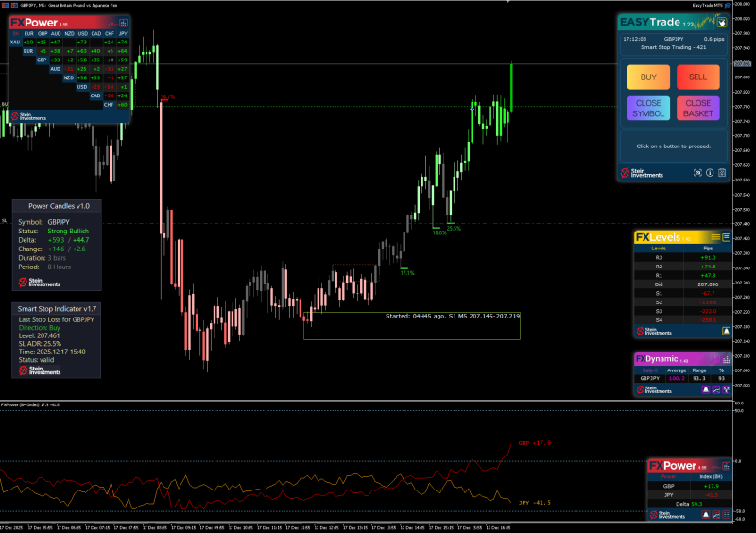
Task: Click the SELL button in EasyTrade
Action: coord(697,77)
